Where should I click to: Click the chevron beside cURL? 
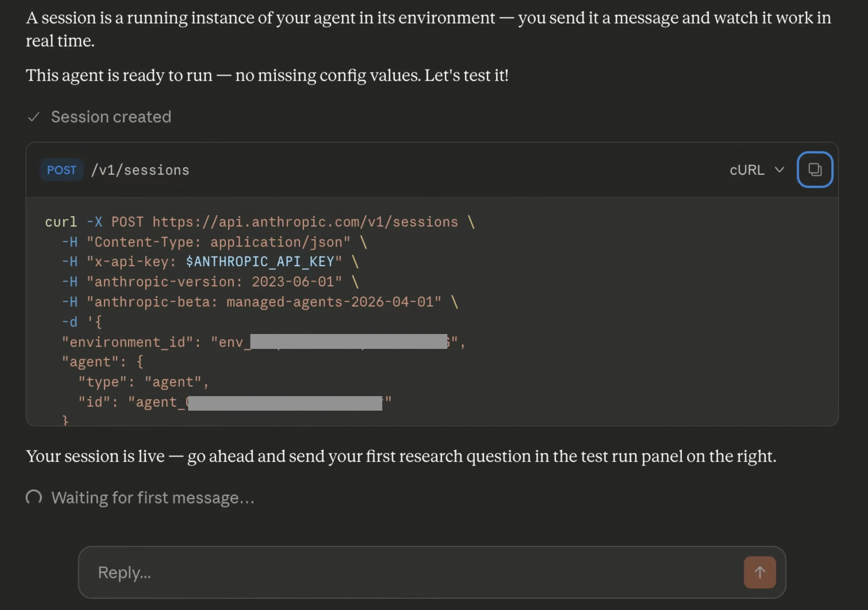[779, 170]
